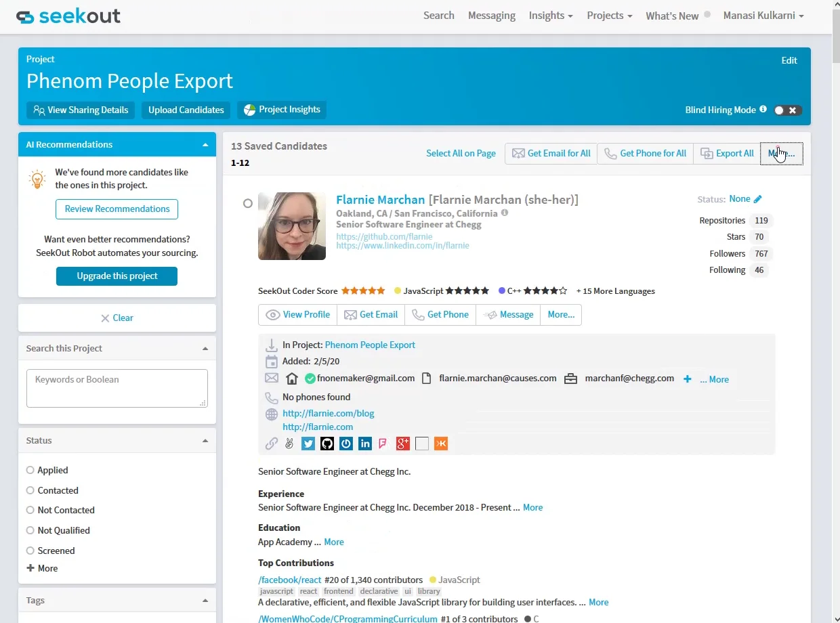Click the SeekOut logo icon
Screen dimensions: 840x623
pos(26,16)
